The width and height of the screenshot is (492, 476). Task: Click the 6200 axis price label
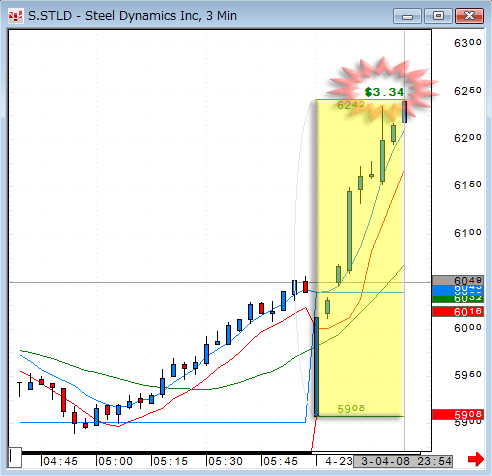click(468, 138)
